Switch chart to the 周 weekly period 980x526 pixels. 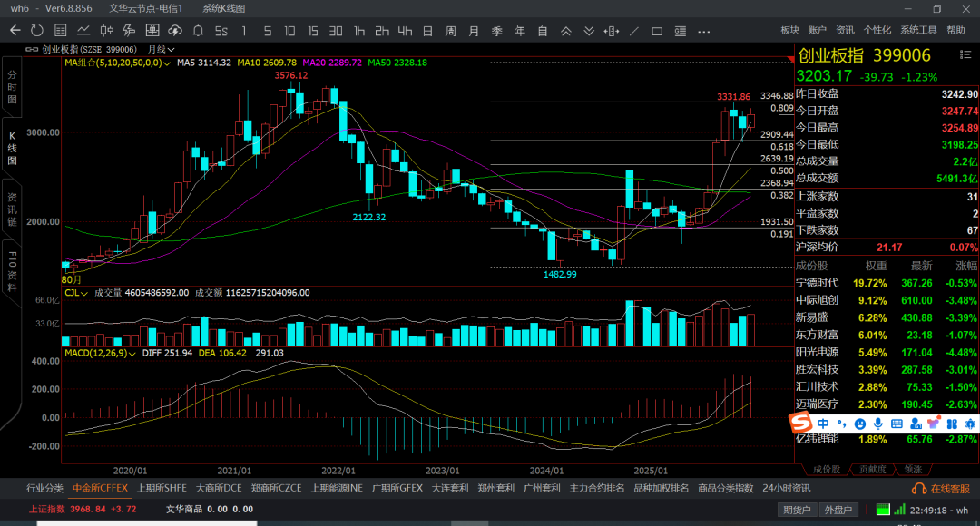coord(450,31)
